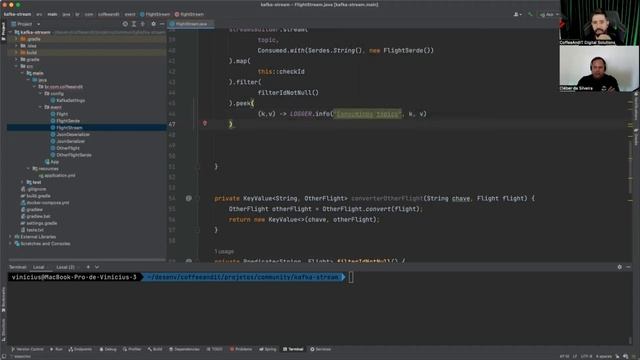
Task: Expand External Libraries node
Action: coord(11,237)
